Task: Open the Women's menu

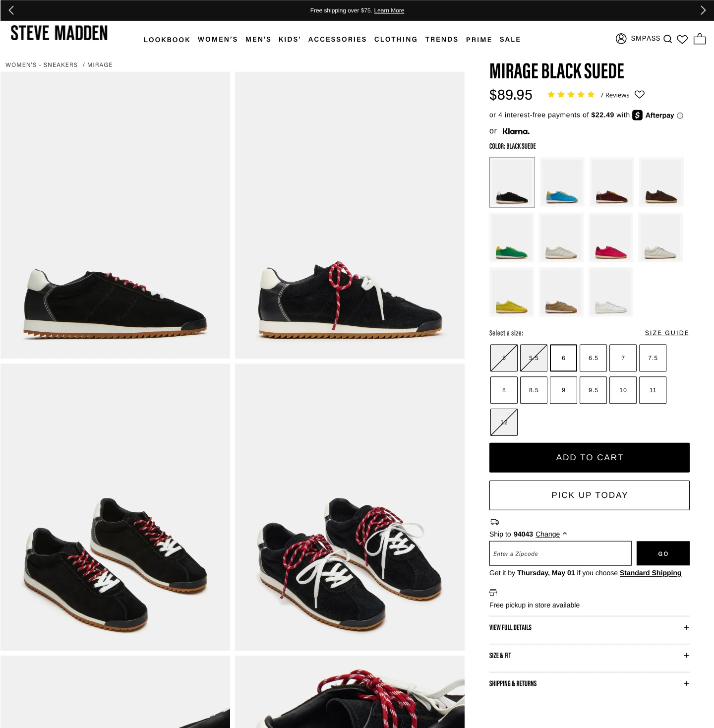Action: tap(218, 39)
